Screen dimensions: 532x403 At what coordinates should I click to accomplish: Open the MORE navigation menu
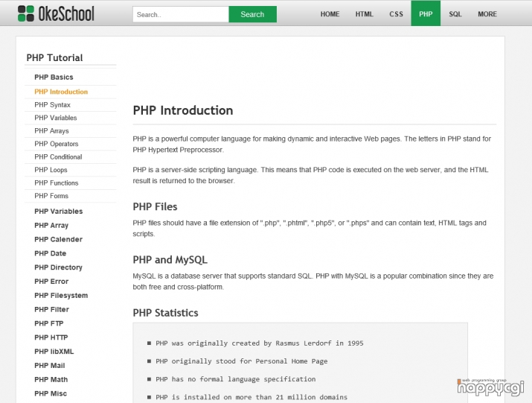pyautogui.click(x=487, y=14)
